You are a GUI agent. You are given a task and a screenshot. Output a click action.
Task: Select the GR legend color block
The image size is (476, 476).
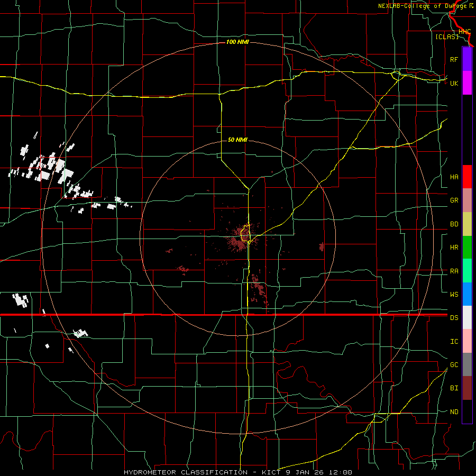(467, 200)
